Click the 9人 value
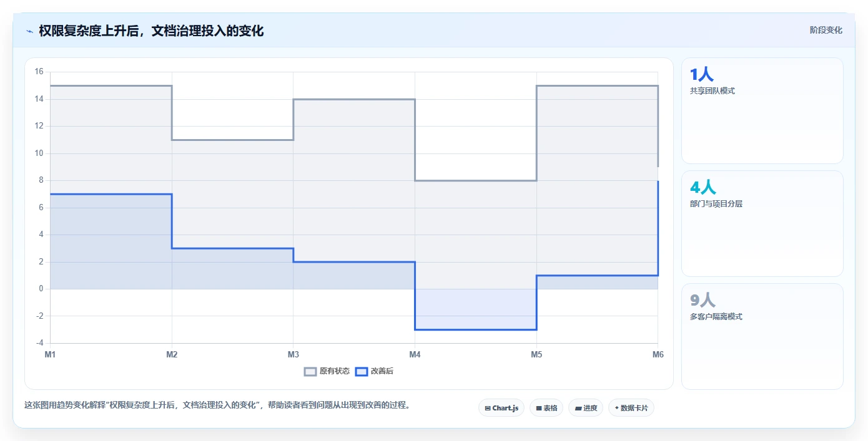Viewport: 868px width, 441px height. coord(703,301)
